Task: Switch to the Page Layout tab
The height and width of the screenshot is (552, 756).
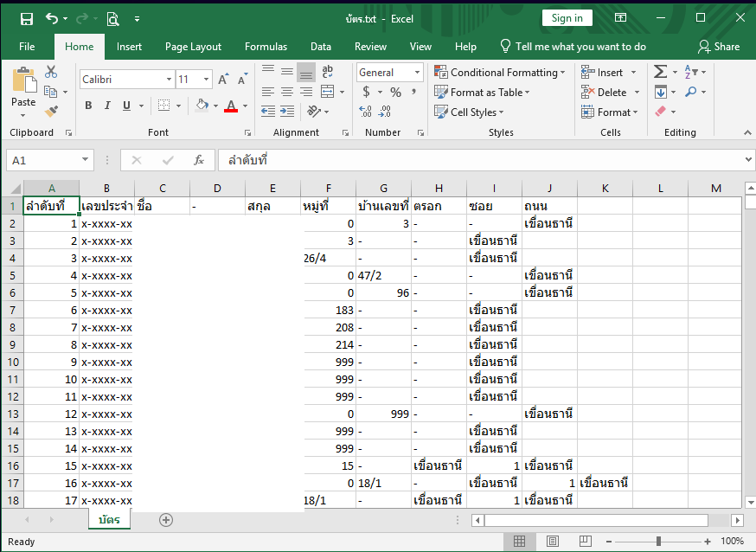Action: click(x=194, y=47)
